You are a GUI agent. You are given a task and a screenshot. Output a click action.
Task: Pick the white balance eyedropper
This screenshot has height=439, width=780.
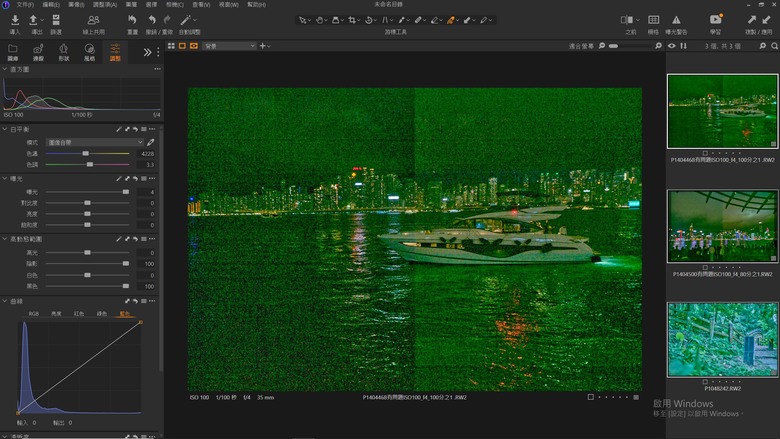pos(151,142)
